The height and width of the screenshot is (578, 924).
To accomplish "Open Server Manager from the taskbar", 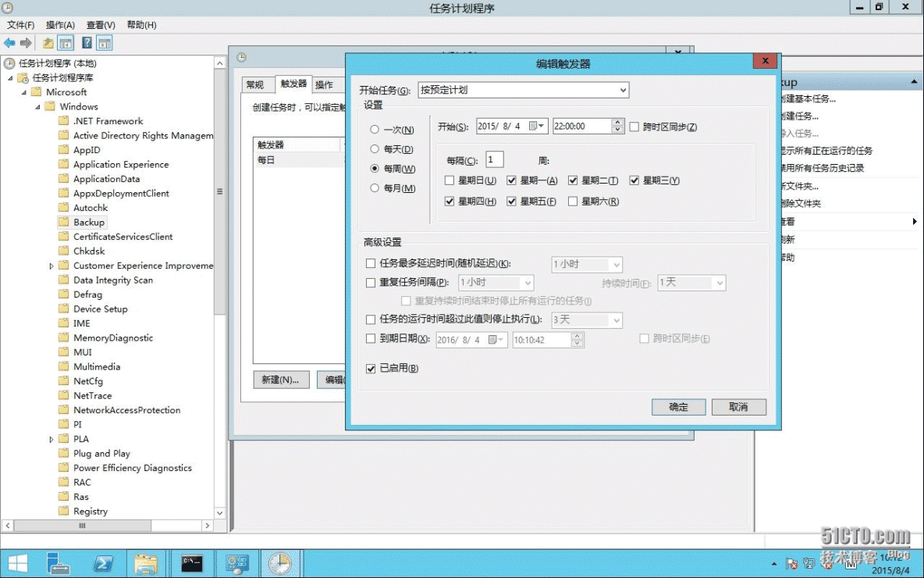I will click(58, 563).
